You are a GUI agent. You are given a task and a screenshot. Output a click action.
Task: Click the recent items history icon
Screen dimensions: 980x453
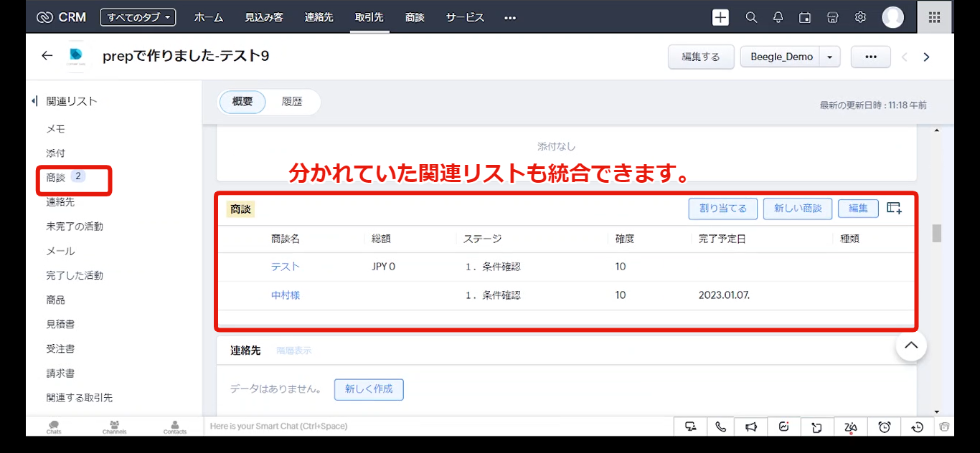click(x=918, y=427)
